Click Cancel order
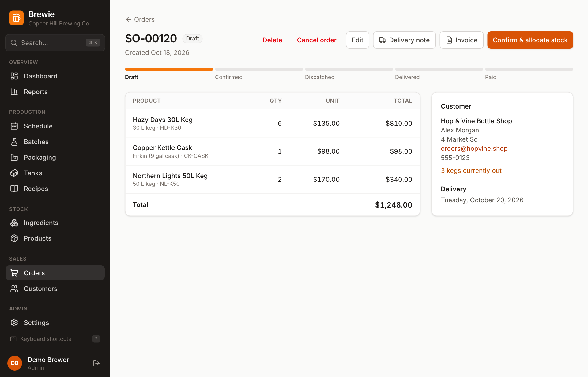Image resolution: width=588 pixels, height=377 pixels. click(x=317, y=40)
